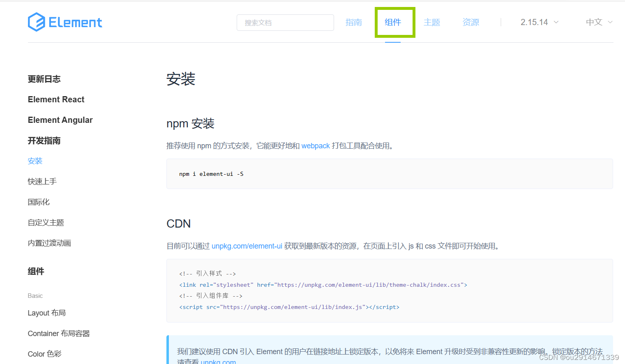
Task: Follow the webpack link
Action: (316, 146)
